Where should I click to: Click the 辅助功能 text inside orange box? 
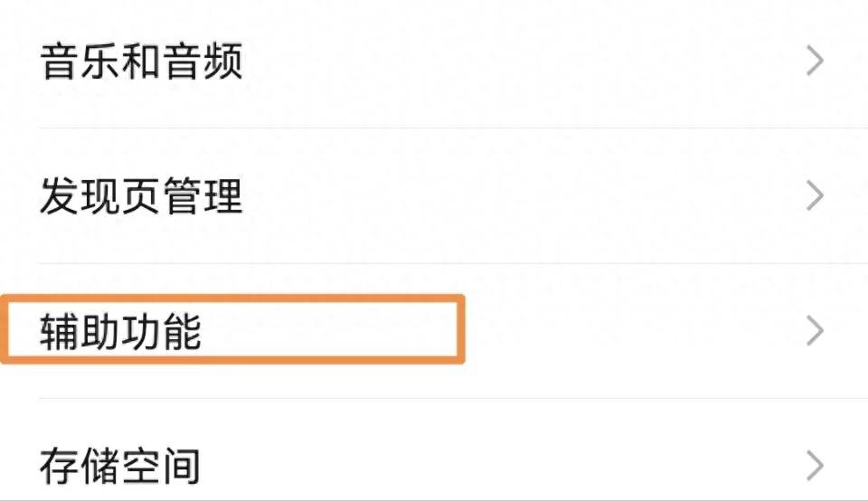120,332
